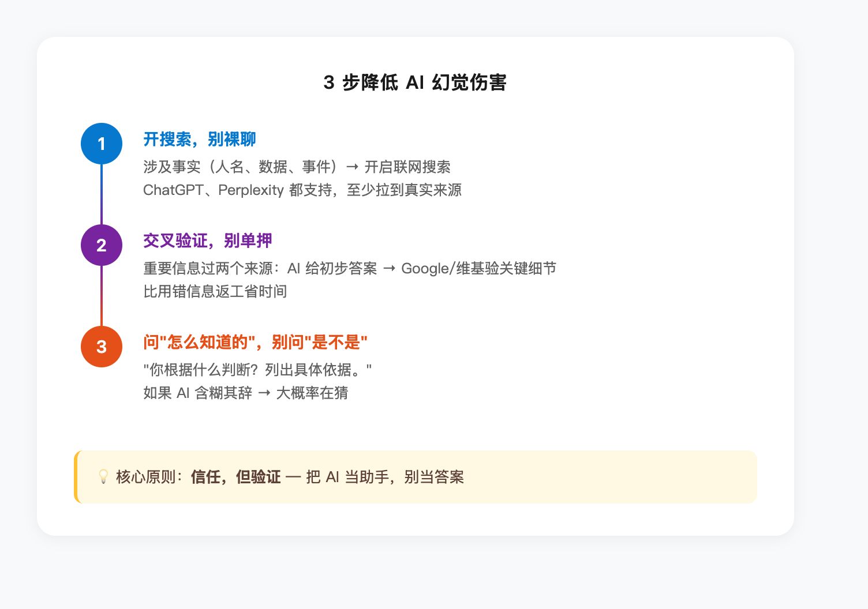Click the line '比用错信息返工省时间'
This screenshot has width=868, height=609.
point(215,291)
